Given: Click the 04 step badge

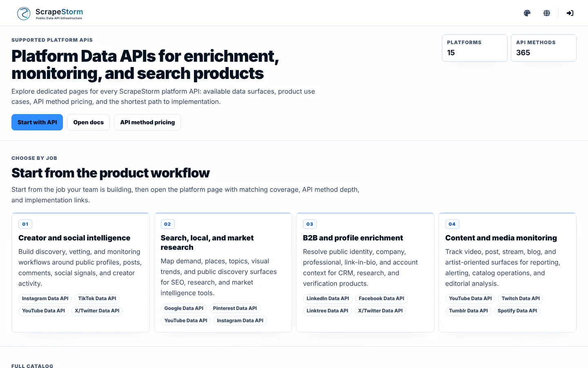Looking at the screenshot, I should [452, 224].
